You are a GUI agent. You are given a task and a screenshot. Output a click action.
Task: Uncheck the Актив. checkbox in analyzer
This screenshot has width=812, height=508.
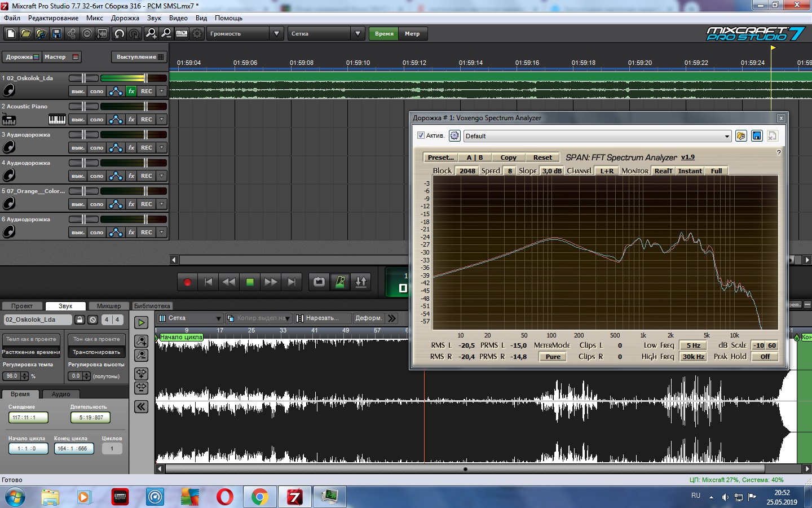coord(421,135)
